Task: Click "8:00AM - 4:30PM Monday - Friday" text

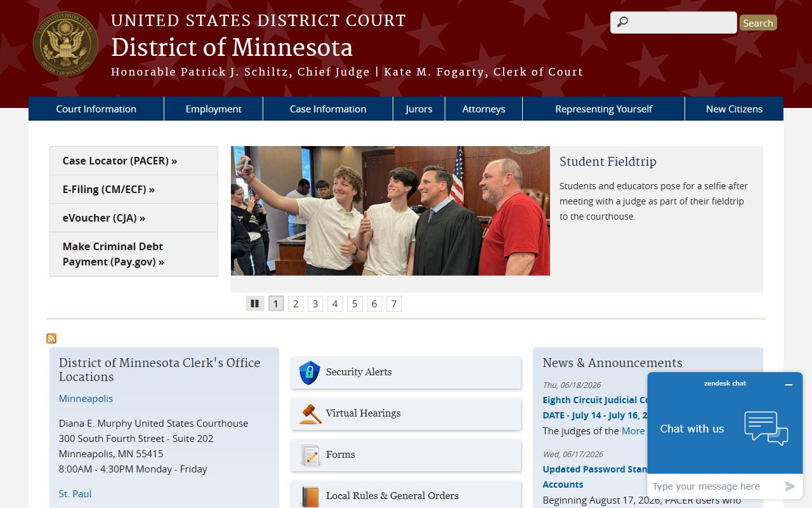Action: pyautogui.click(x=133, y=469)
